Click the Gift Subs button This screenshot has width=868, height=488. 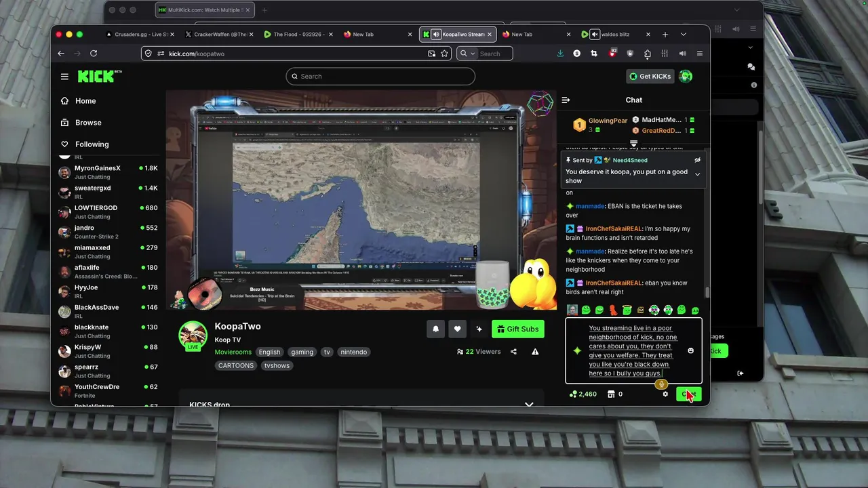518,329
